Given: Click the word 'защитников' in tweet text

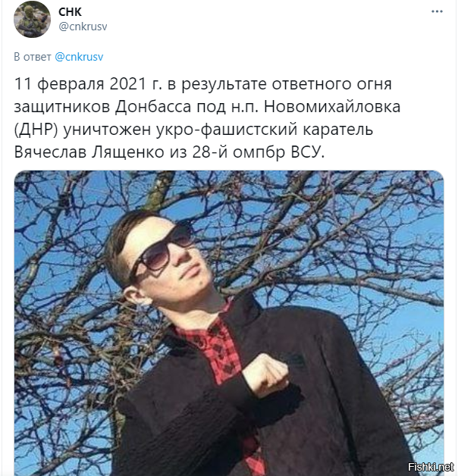Looking at the screenshot, I should [62, 107].
